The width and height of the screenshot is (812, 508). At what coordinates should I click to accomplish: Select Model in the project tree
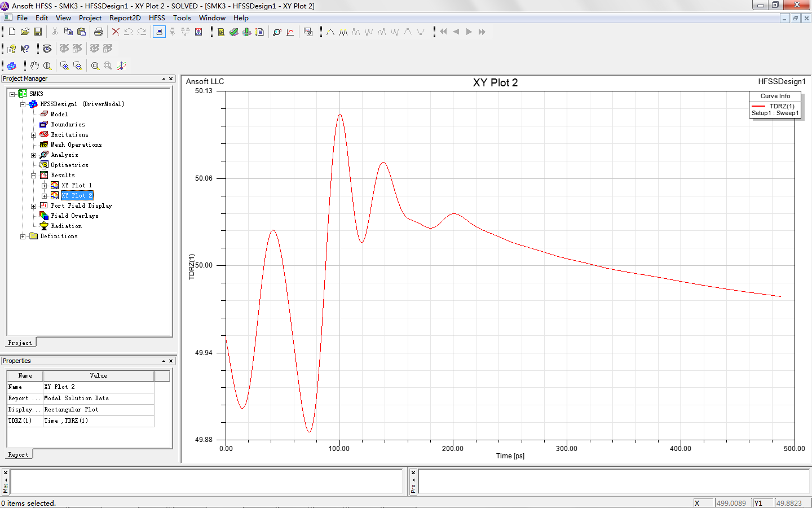pyautogui.click(x=59, y=115)
